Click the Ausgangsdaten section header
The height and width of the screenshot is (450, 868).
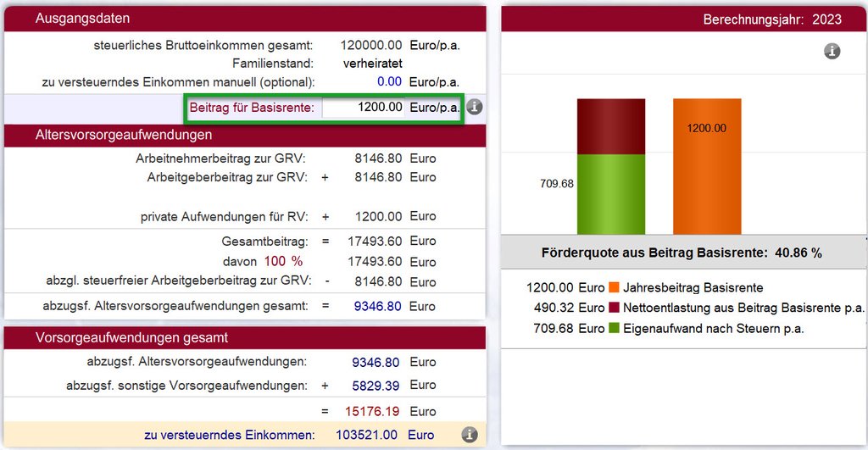(x=245, y=19)
